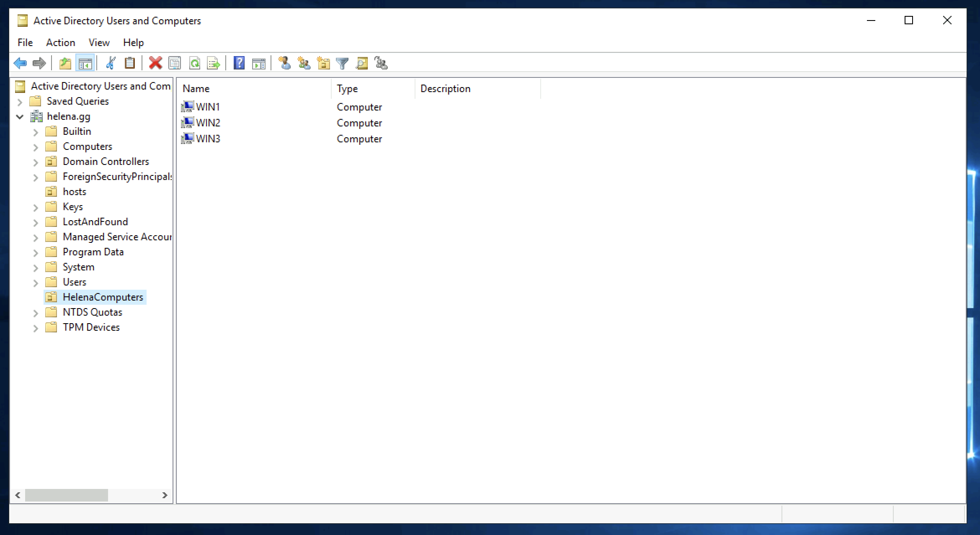Image resolution: width=980 pixels, height=535 pixels.
Task: Toggle the Show/Hide Action Pane button
Action: tap(258, 63)
